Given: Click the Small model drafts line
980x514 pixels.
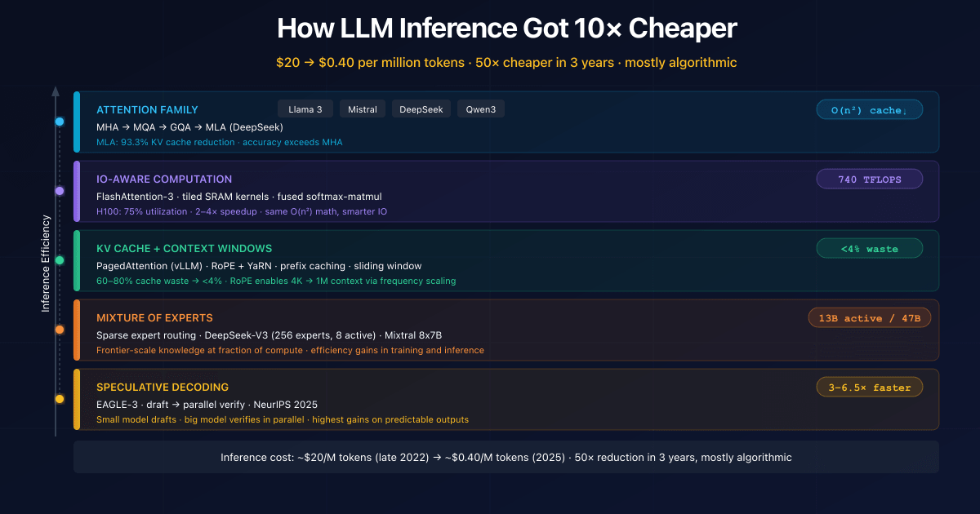Looking at the screenshot, I should point(283,420).
